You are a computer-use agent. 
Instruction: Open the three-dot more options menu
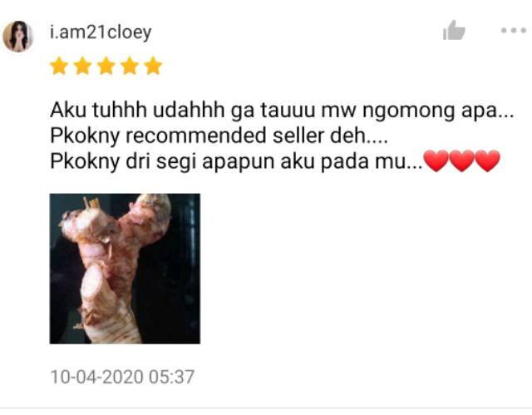coord(514,31)
